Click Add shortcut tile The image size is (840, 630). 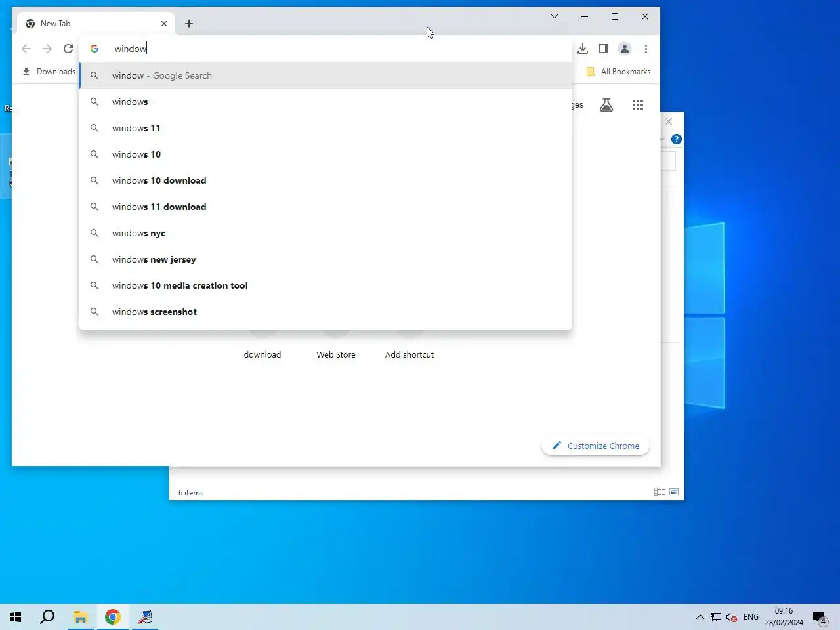[x=409, y=354]
